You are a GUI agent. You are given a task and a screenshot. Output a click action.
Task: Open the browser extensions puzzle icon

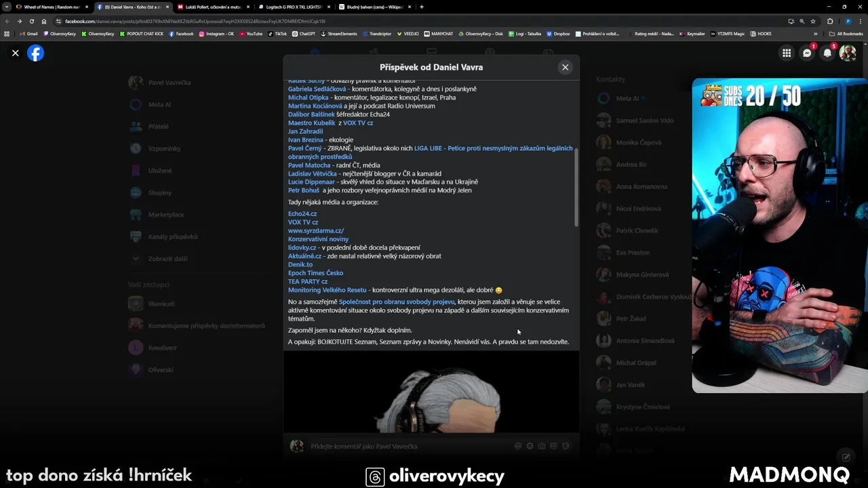830,21
